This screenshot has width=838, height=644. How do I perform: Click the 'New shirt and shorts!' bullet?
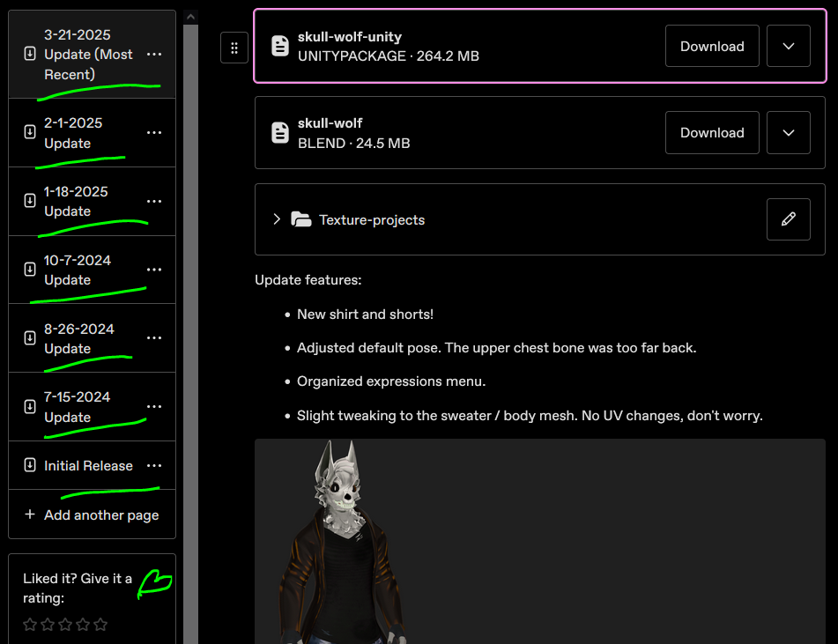click(x=365, y=315)
